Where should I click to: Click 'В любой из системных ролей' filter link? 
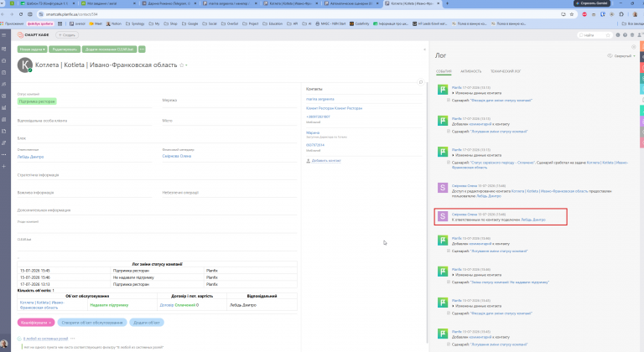click(x=45, y=339)
